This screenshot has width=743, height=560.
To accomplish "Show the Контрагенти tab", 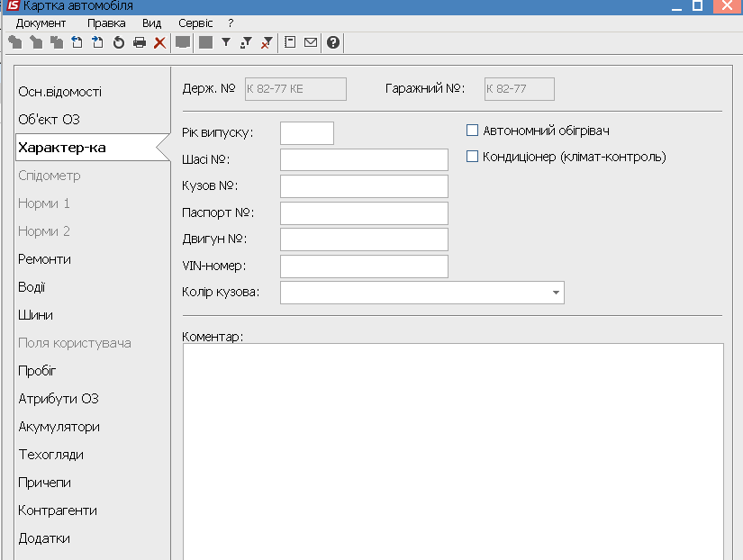I will [93, 510].
